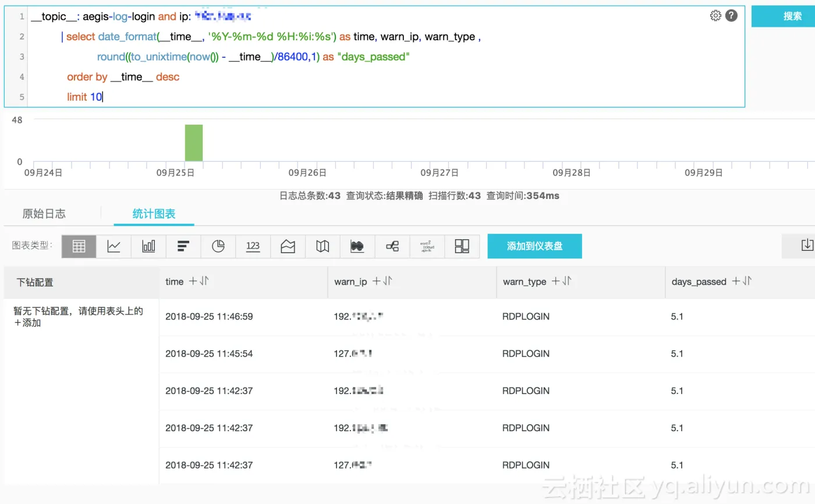Add drill-down with plus icon on time column

[193, 282]
